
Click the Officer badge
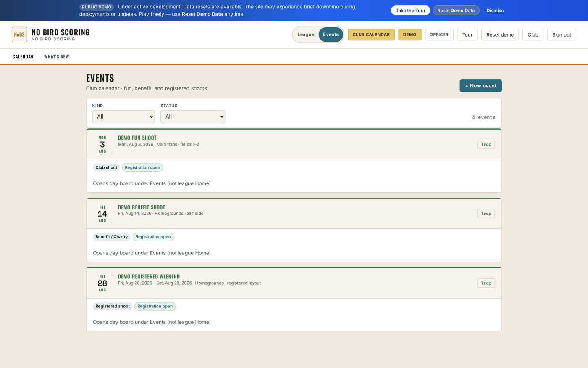pyautogui.click(x=439, y=34)
